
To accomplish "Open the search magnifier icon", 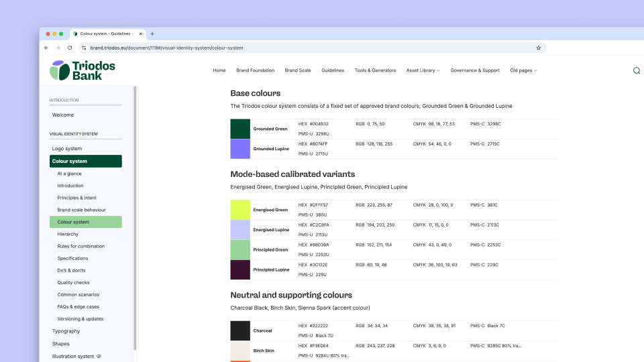I will [x=636, y=70].
